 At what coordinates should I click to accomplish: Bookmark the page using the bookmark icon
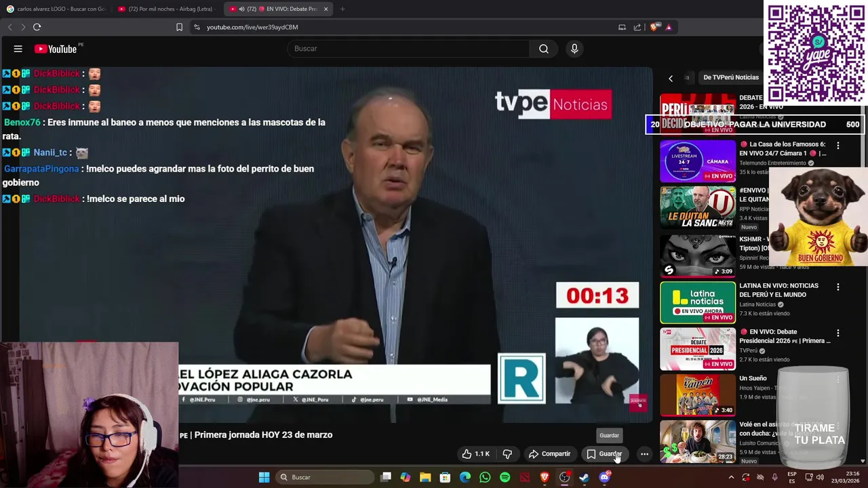[179, 27]
